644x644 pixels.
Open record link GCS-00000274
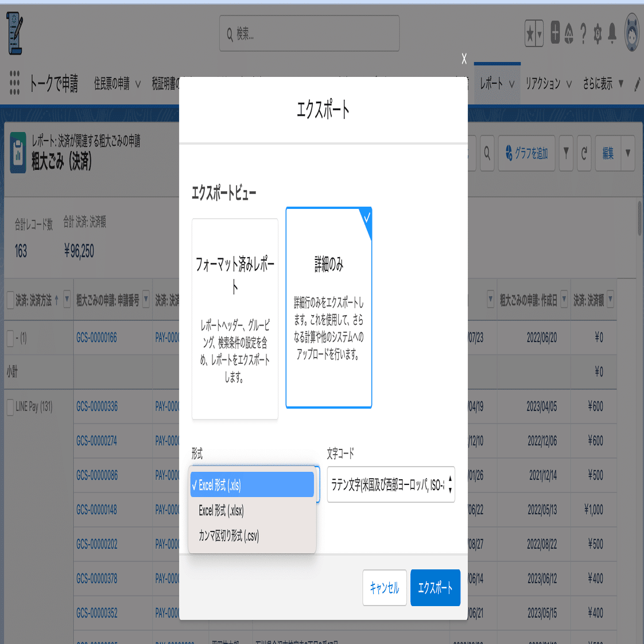click(x=96, y=441)
